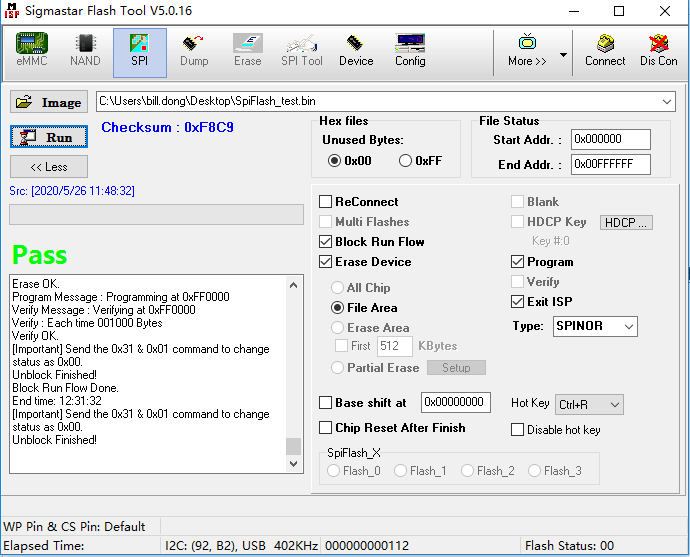Select the eMMC flash mode icon
The width and height of the screenshot is (690, 557).
click(31, 50)
